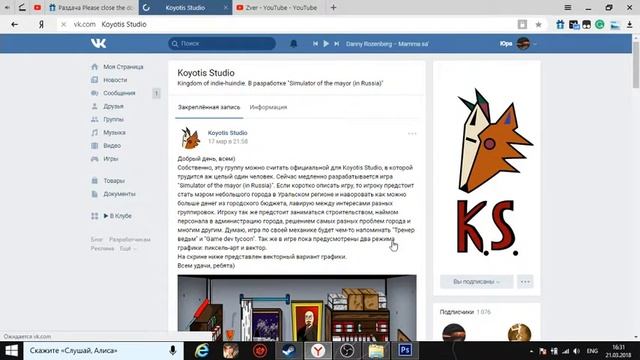640x360 pixels.
Task: Click the Yandex Я home button
Action: coord(41,24)
